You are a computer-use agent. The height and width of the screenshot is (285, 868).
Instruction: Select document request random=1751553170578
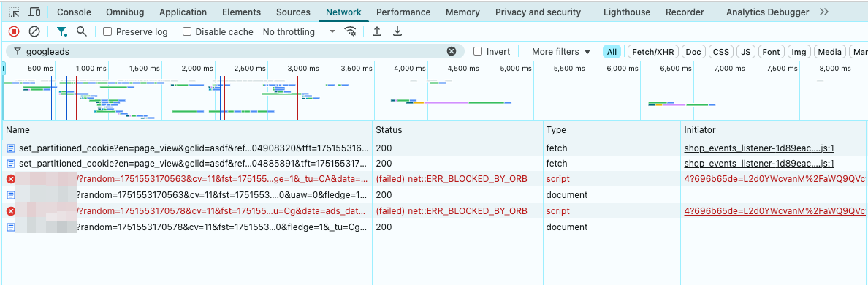coord(221,227)
